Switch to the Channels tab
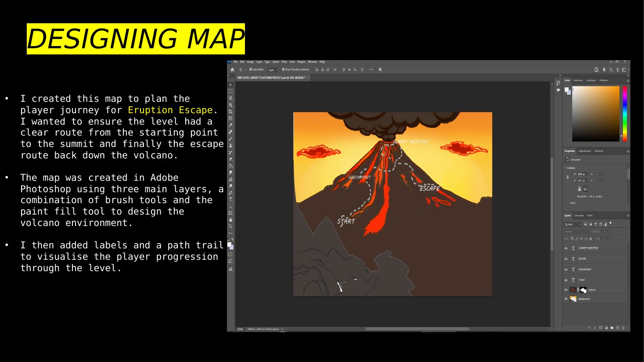 point(579,215)
